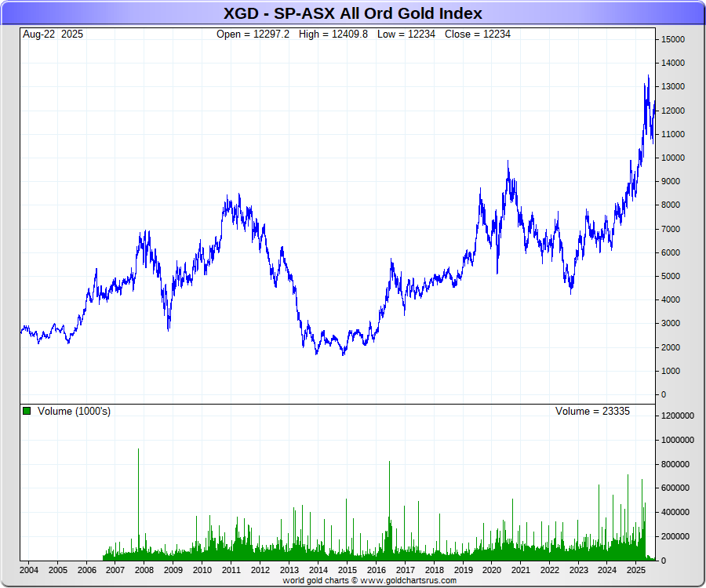706x588 pixels.
Task: Click the 2005 year label
Action: [x=57, y=570]
